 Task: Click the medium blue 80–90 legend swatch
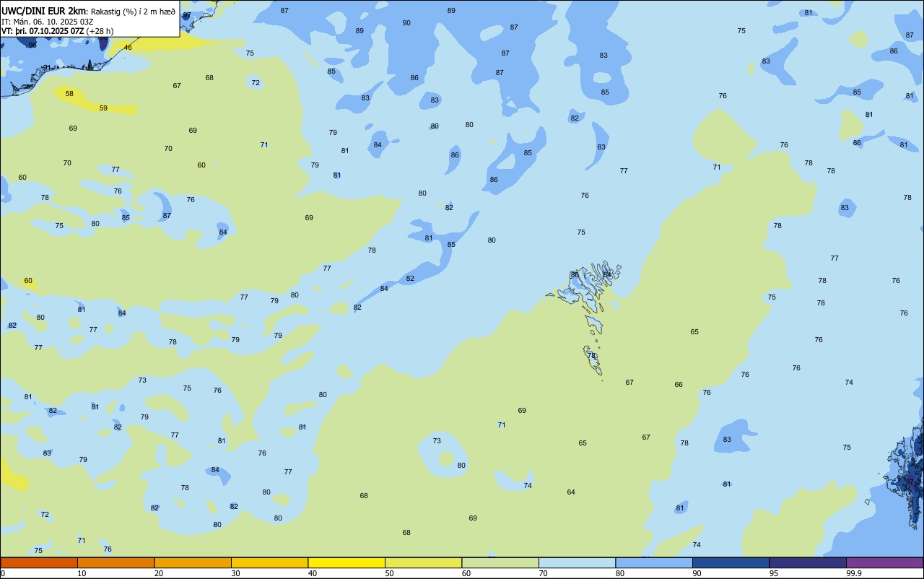pyautogui.click(x=654, y=562)
